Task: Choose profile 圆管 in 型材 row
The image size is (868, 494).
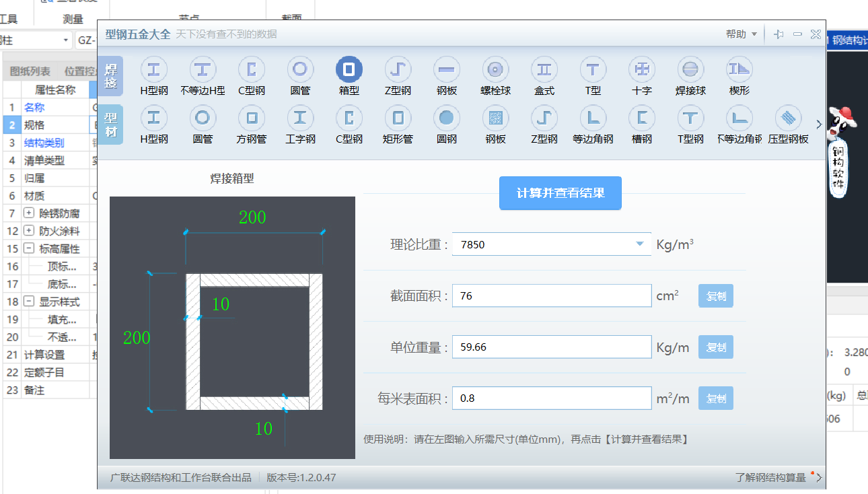Action: point(203,118)
